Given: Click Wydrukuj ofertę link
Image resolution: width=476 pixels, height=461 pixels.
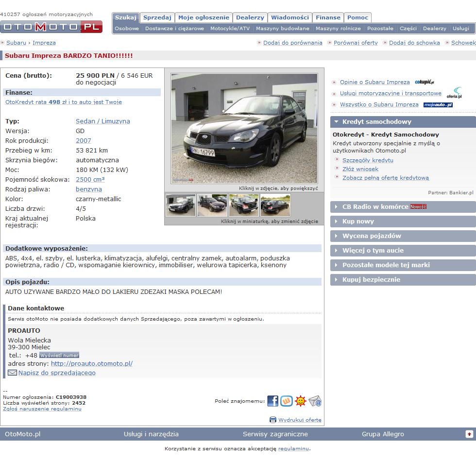Looking at the screenshot, I should coord(300,420).
